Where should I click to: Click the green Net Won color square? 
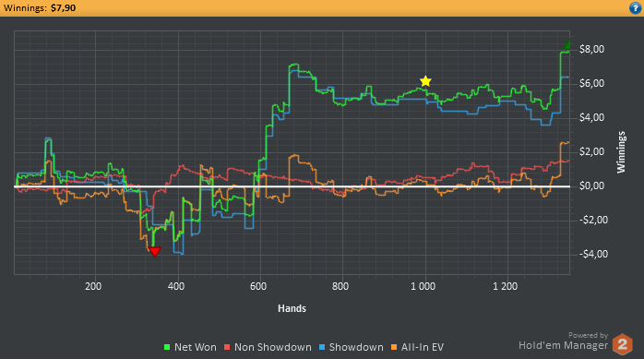pyautogui.click(x=167, y=347)
